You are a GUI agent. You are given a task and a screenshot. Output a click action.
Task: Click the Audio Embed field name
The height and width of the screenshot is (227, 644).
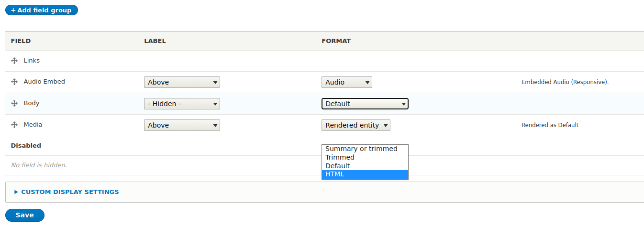click(44, 82)
